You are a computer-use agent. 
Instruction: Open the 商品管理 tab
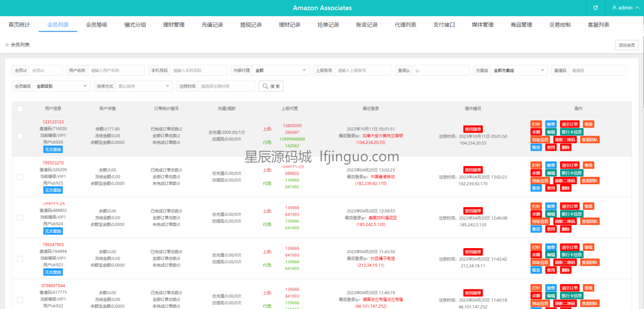521,25
